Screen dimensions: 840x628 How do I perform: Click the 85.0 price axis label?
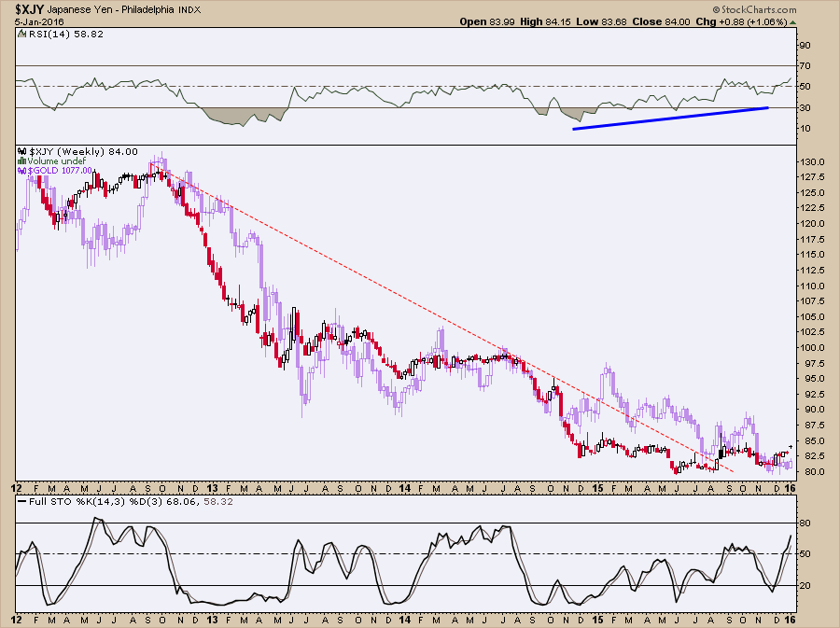click(x=813, y=441)
